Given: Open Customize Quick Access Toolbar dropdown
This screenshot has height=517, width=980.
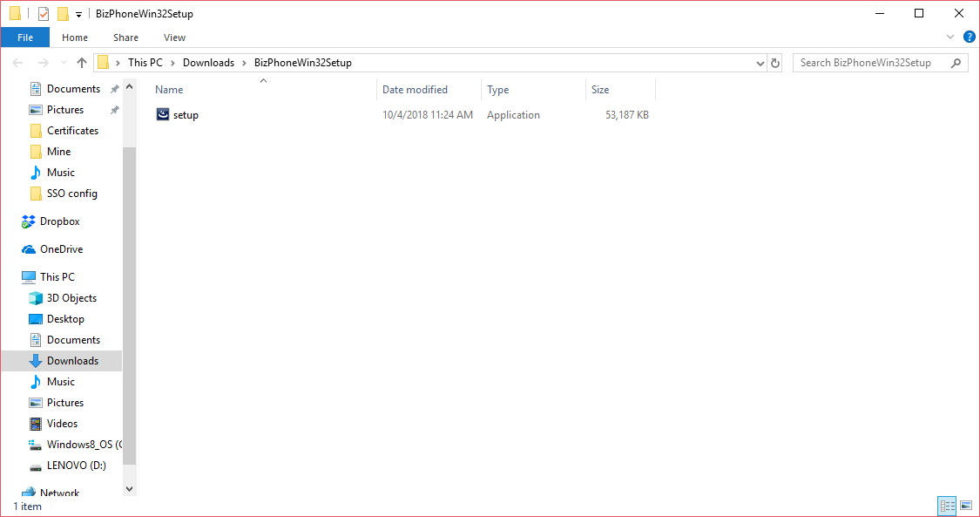Looking at the screenshot, I should [78, 14].
